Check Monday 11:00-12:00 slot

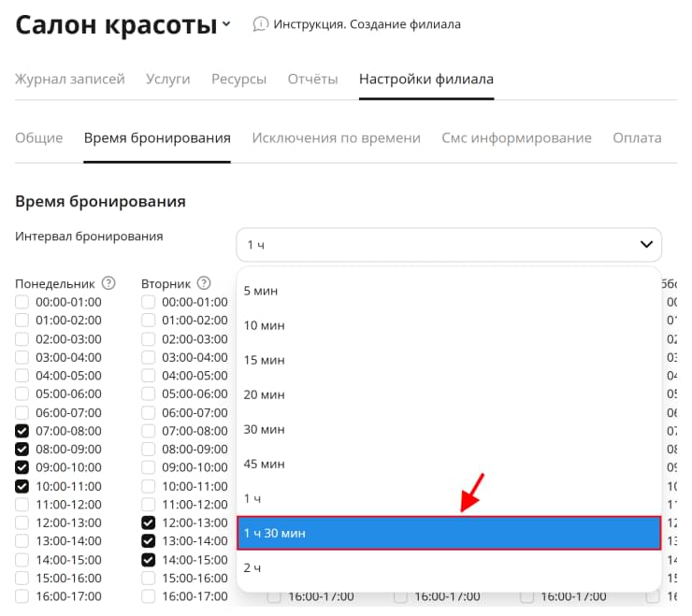[x=22, y=505]
